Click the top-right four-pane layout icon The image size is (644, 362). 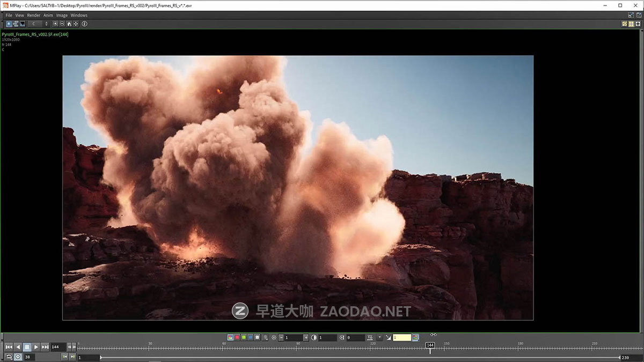632,24
